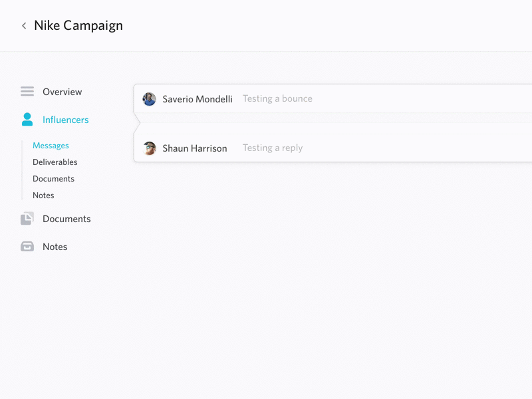Go to main Documents section label
This screenshot has height=399, width=532.
coord(66,219)
